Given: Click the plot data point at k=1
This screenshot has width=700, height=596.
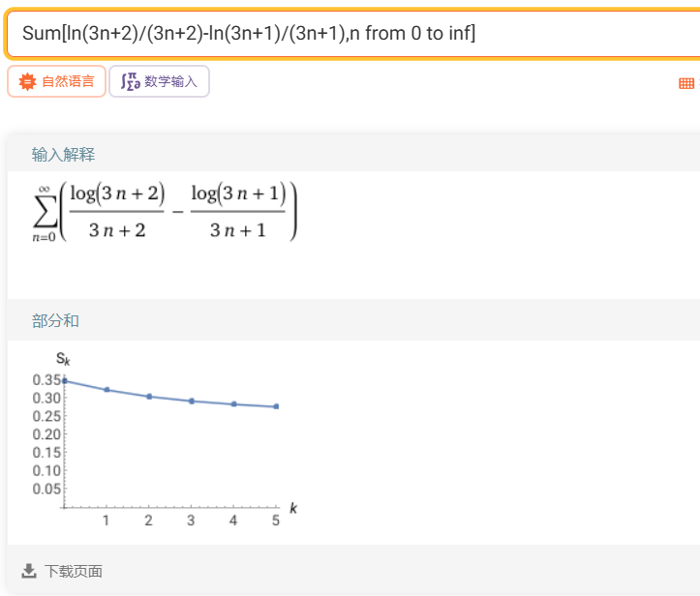Looking at the screenshot, I should pyautogui.click(x=107, y=390).
